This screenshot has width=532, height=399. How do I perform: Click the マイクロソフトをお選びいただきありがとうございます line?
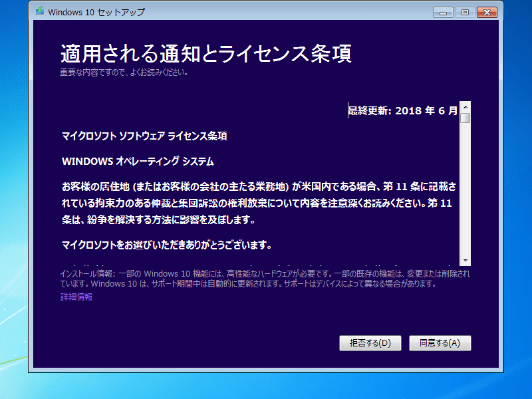(x=166, y=244)
